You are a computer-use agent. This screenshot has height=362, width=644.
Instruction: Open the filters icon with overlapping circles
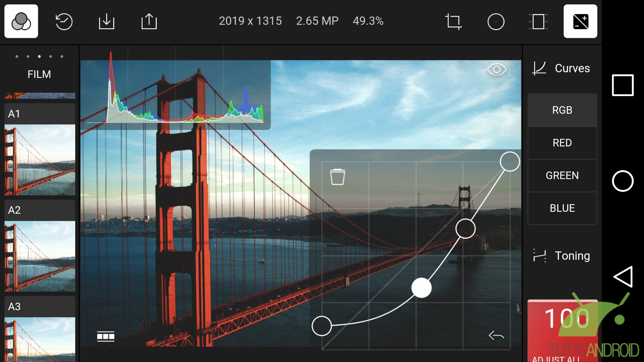coord(21,21)
